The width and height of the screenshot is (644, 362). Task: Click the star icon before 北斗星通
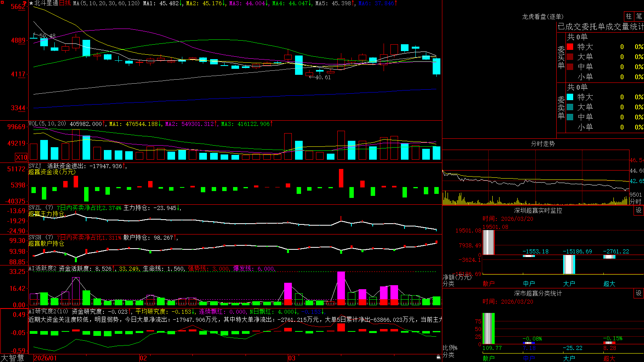[x=31, y=3]
